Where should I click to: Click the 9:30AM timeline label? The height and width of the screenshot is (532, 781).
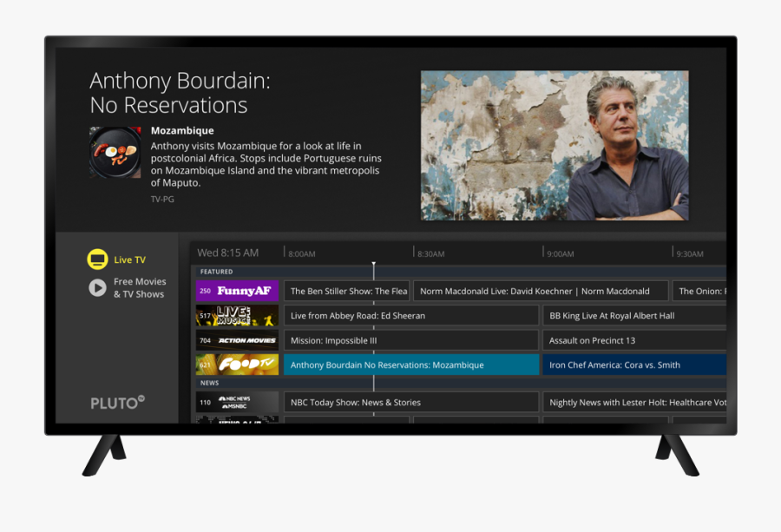click(x=690, y=254)
